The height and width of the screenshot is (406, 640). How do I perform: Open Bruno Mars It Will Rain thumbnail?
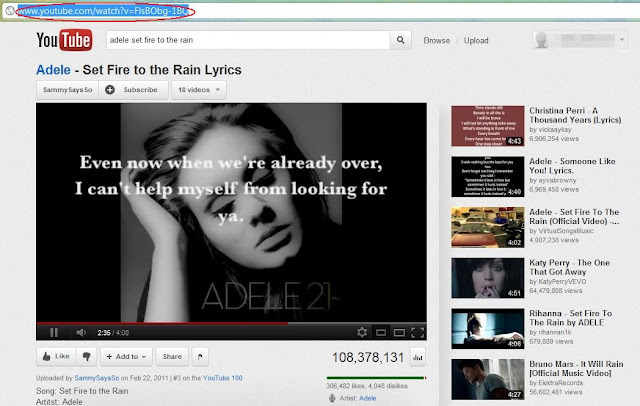pyautogui.click(x=488, y=379)
